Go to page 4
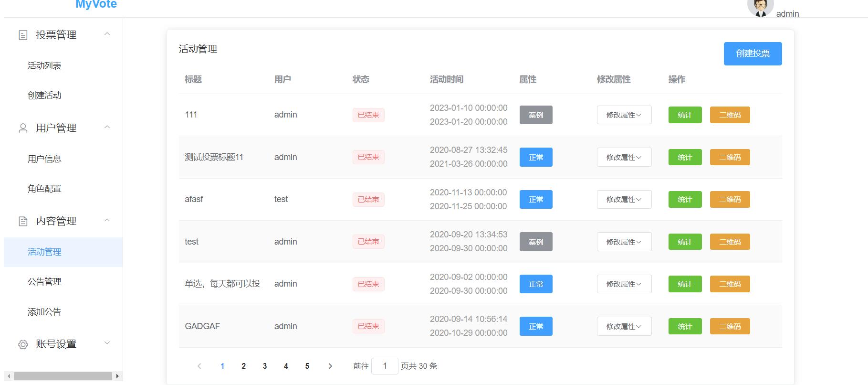The width and height of the screenshot is (868, 385). [286, 366]
